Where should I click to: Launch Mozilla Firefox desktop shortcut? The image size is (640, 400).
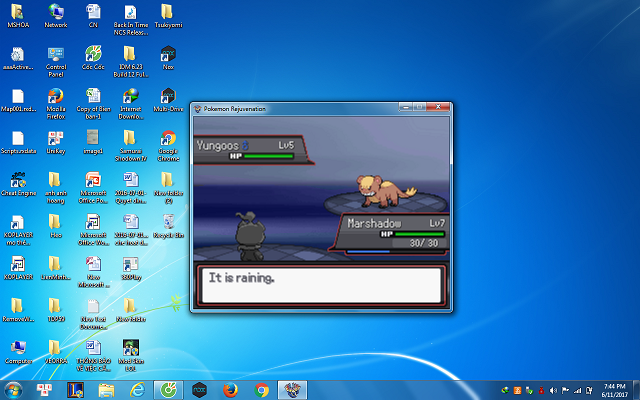coord(56,104)
